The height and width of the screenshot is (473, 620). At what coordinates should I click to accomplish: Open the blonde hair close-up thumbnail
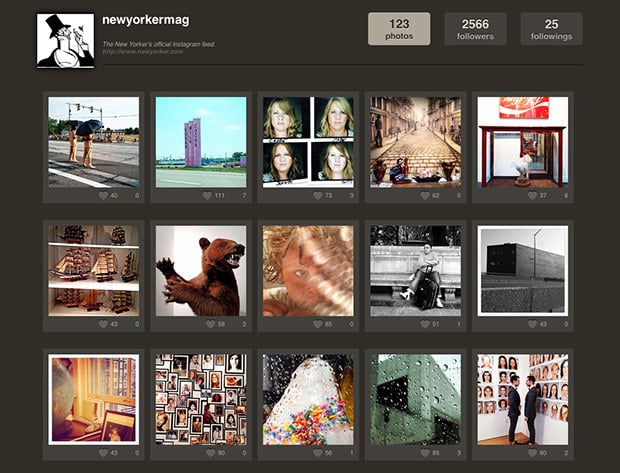click(308, 269)
